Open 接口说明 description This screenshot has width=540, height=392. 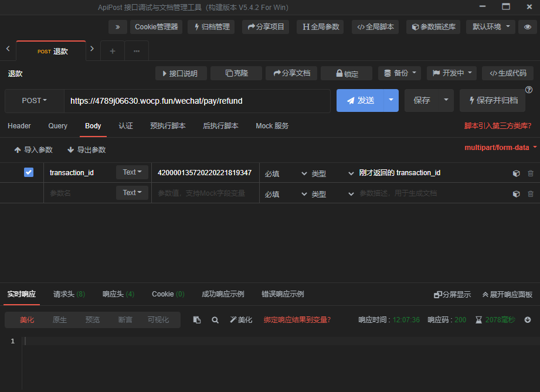coord(181,73)
